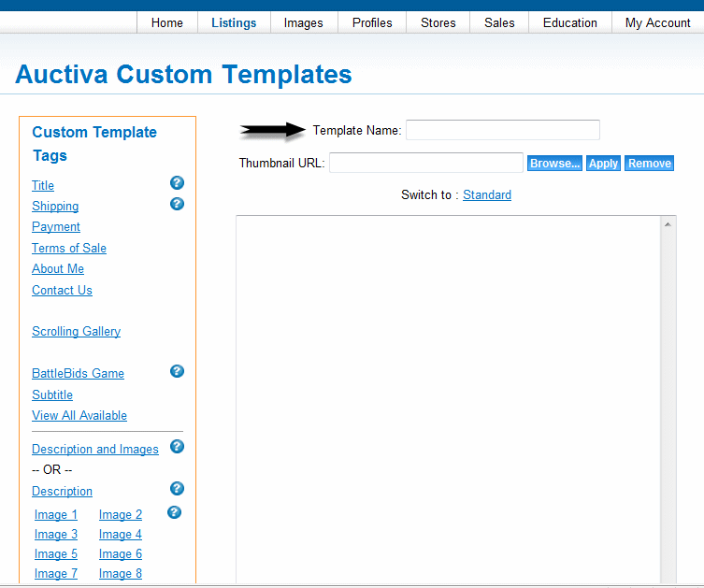Viewport: 704px width, 588px height.
Task: Open the My Account menu
Action: [658, 22]
